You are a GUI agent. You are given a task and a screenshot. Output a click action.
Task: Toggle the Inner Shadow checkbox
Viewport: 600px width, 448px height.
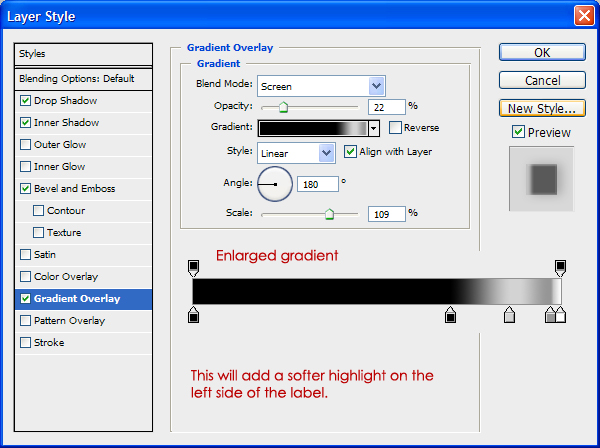click(x=25, y=123)
